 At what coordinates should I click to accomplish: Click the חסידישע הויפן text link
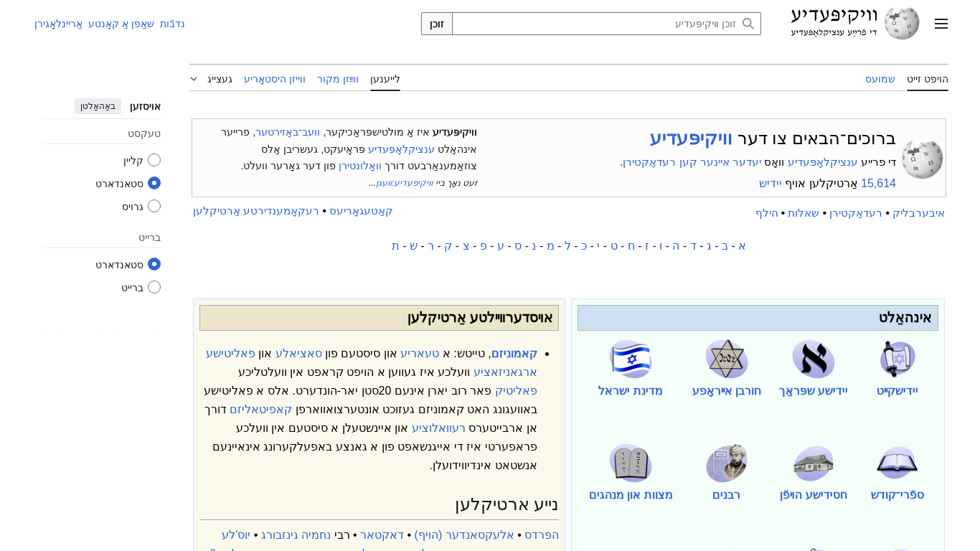click(x=814, y=495)
